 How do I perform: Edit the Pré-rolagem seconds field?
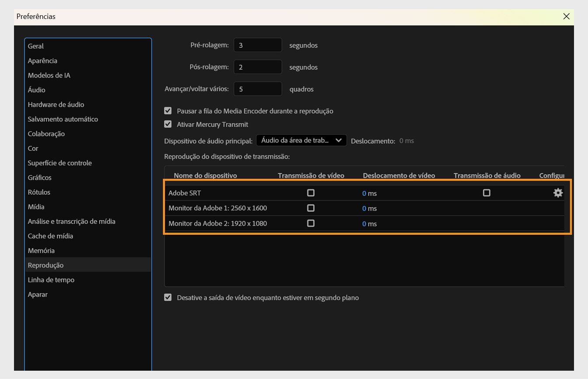click(258, 45)
